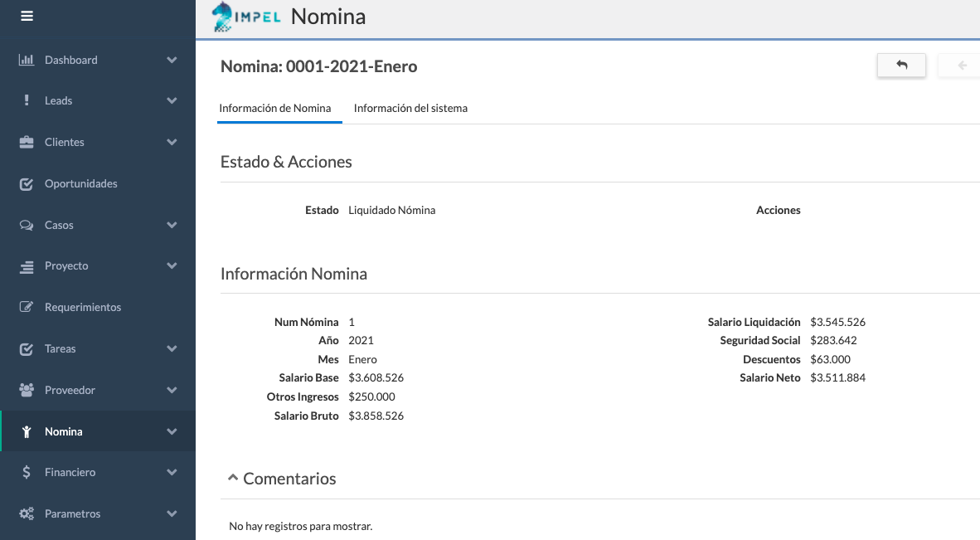The height and width of the screenshot is (540, 980).
Task: Open the Casos menu item
Action: click(98, 225)
